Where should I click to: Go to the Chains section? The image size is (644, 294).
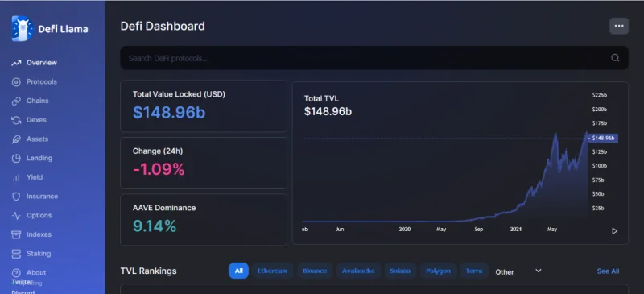pos(37,101)
